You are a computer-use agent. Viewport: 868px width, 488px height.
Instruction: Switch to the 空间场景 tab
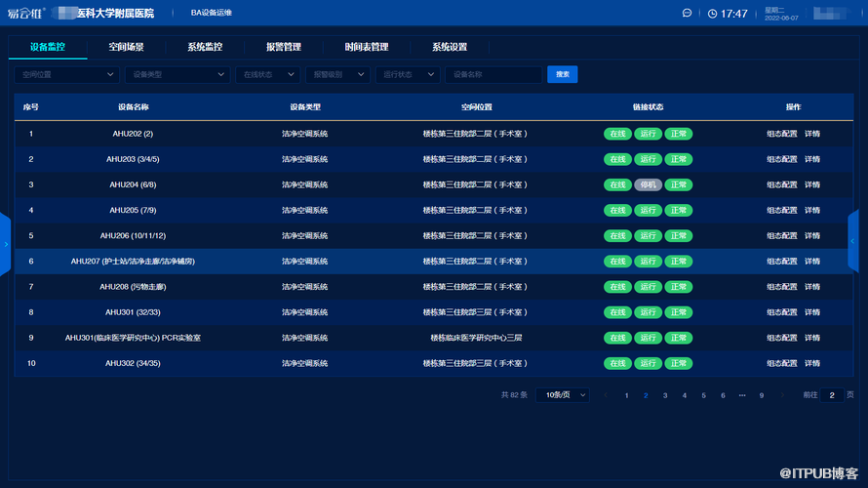click(x=126, y=47)
